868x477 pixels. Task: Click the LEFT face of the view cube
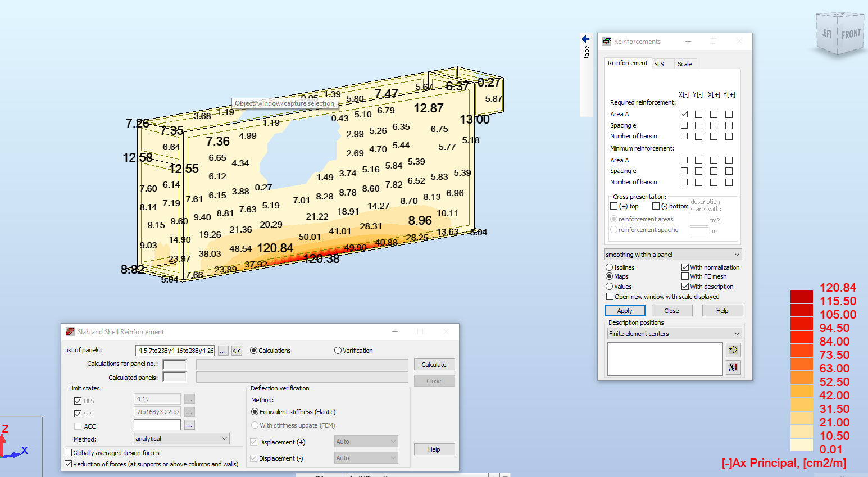[826, 34]
